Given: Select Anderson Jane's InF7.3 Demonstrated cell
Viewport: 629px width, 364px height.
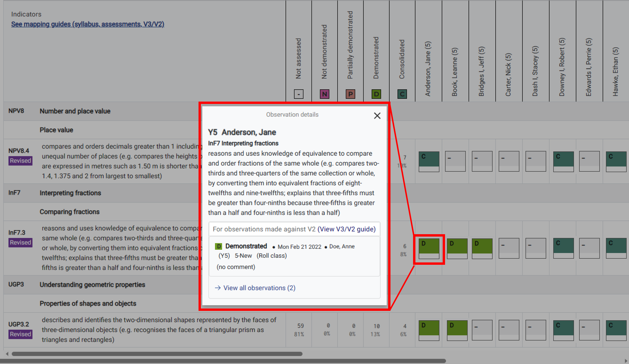Looking at the screenshot, I should pyautogui.click(x=429, y=249).
